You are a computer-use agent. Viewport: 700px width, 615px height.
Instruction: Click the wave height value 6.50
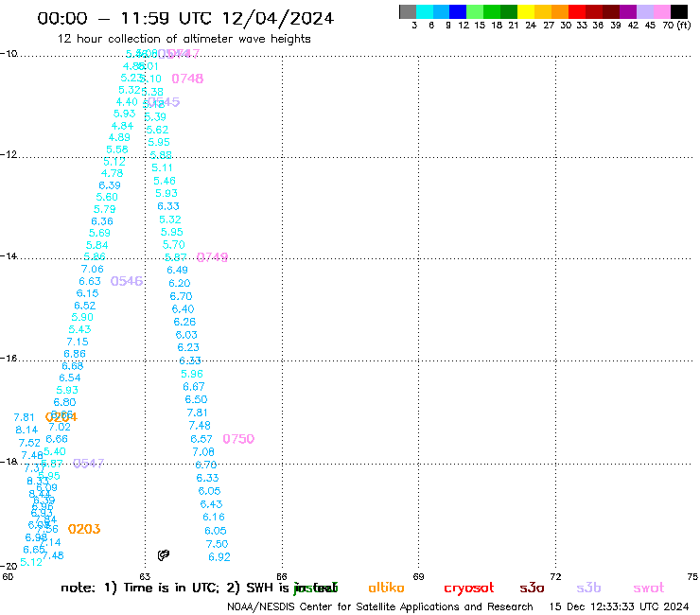click(196, 399)
